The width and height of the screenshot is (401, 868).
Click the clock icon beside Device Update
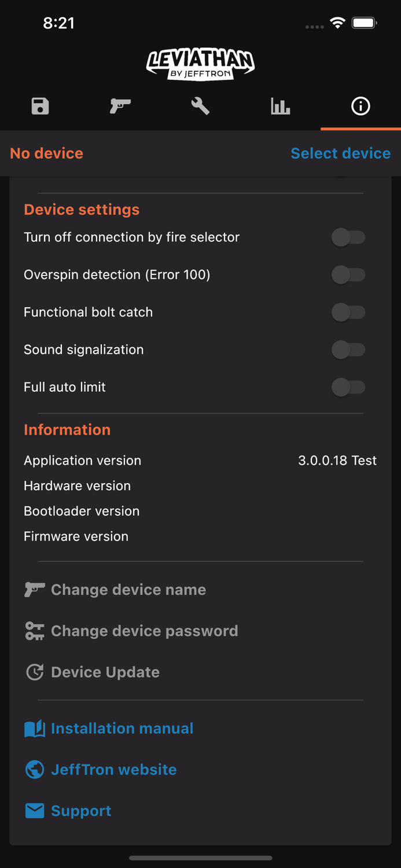[35, 672]
